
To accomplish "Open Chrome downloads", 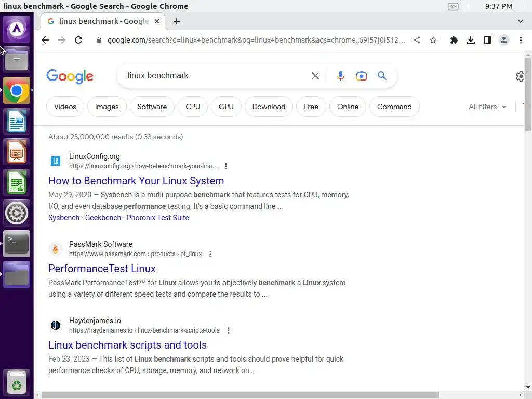I will [470, 40].
